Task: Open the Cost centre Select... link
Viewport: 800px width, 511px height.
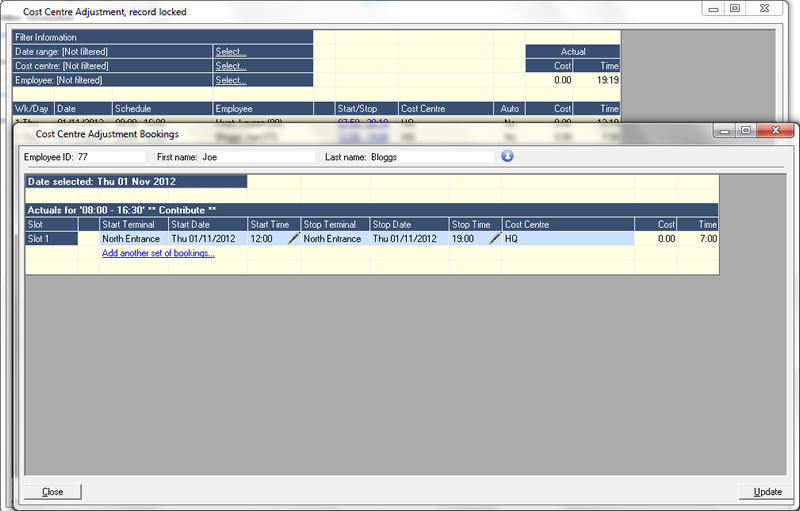Action: click(x=231, y=66)
